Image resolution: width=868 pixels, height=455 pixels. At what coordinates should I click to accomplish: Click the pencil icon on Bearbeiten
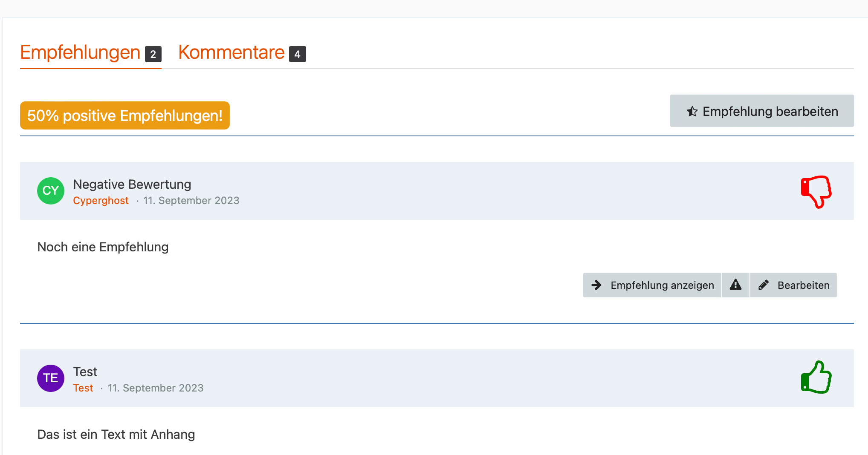coord(764,285)
